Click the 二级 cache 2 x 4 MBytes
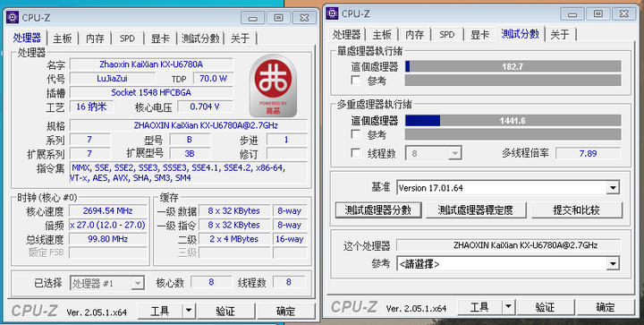644x325 pixels. [x=234, y=239]
